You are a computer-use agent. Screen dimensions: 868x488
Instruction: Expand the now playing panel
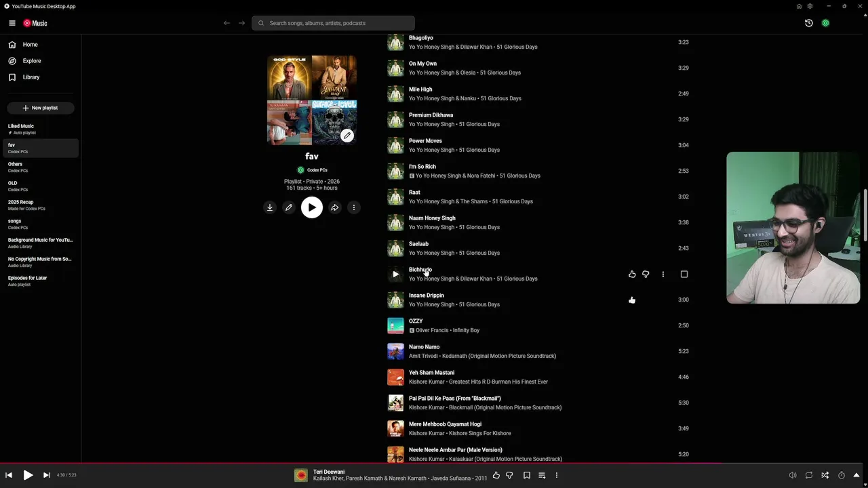[x=856, y=475]
